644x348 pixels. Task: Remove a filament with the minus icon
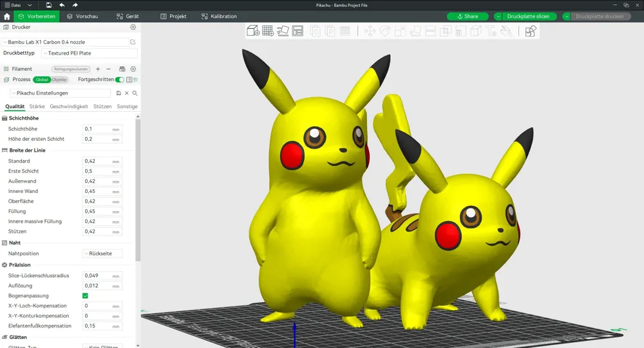108,69
